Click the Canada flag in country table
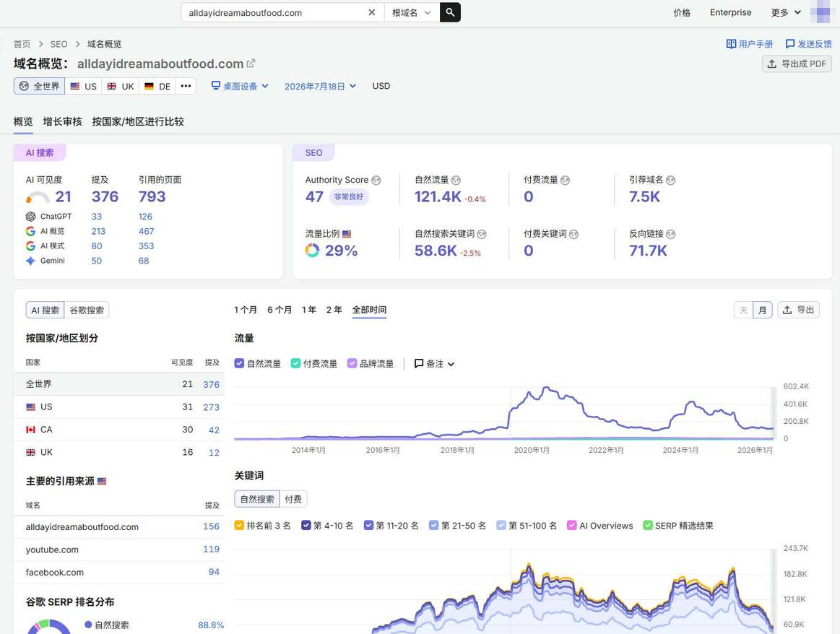This screenshot has height=634, width=840. tap(30, 430)
